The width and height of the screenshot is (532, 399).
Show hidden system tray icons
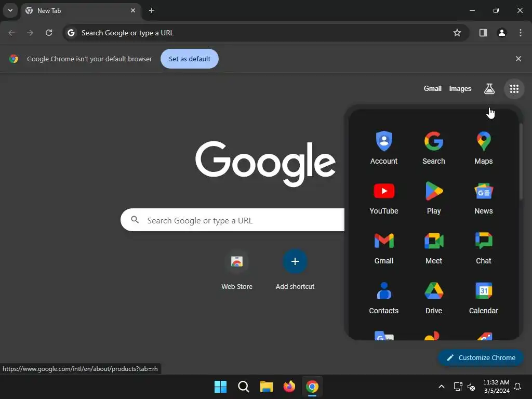(442, 387)
